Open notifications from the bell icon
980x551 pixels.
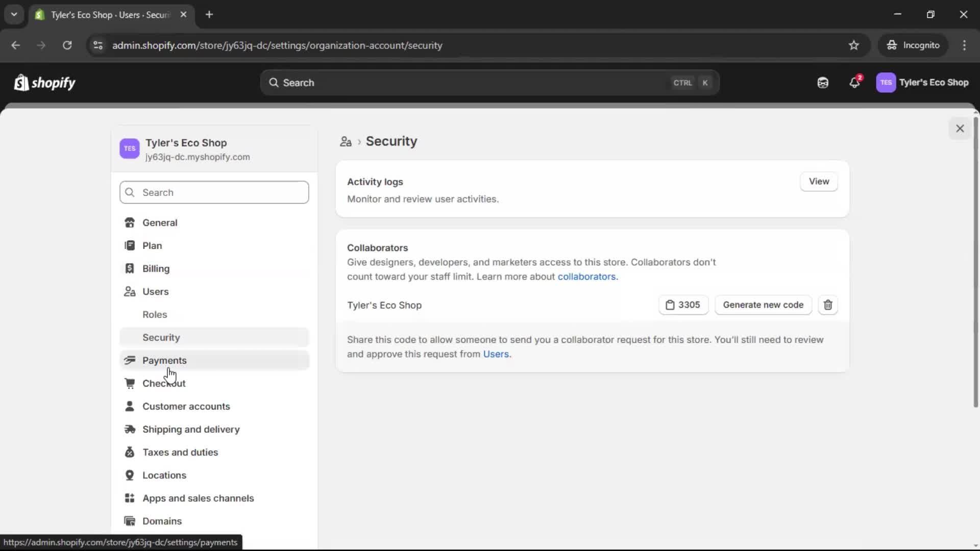point(855,82)
